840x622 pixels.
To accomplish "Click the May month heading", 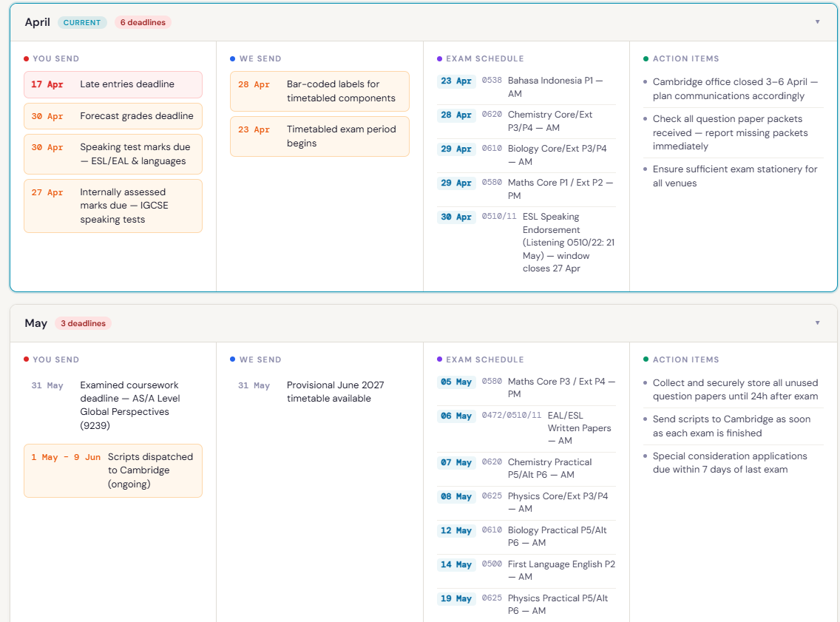I will [x=36, y=323].
